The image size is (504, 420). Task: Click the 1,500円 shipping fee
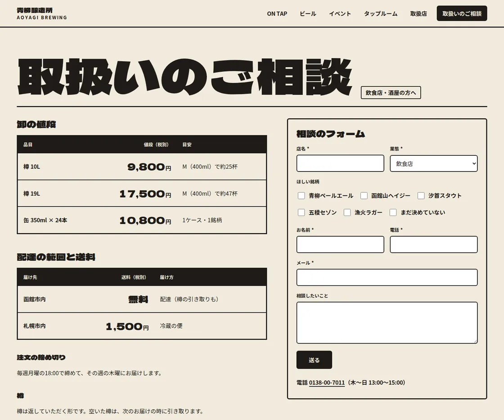point(127,326)
